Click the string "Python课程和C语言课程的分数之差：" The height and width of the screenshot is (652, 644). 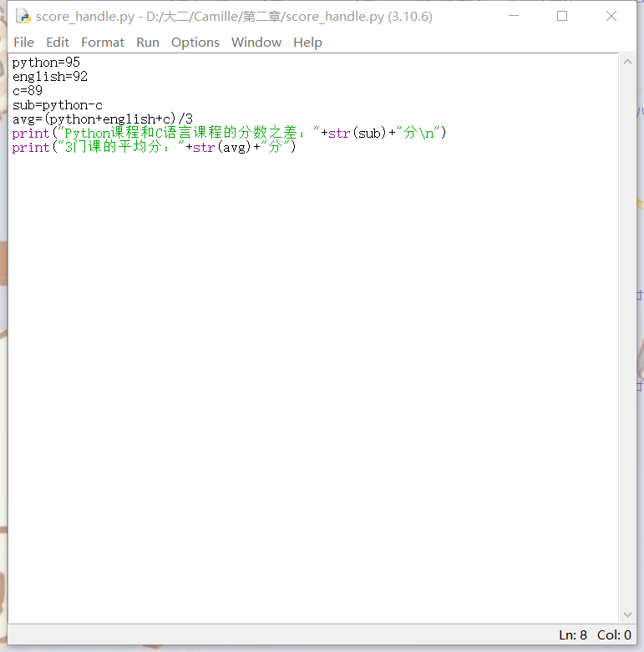click(189, 133)
